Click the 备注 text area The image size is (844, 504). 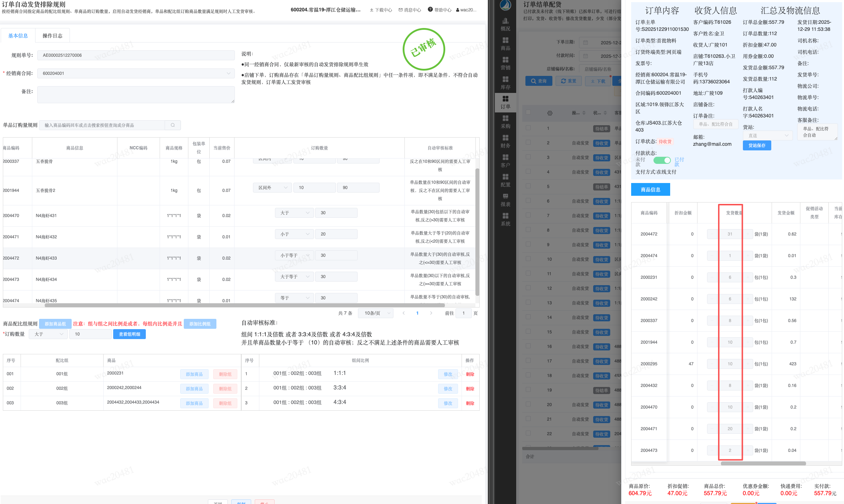[136, 95]
